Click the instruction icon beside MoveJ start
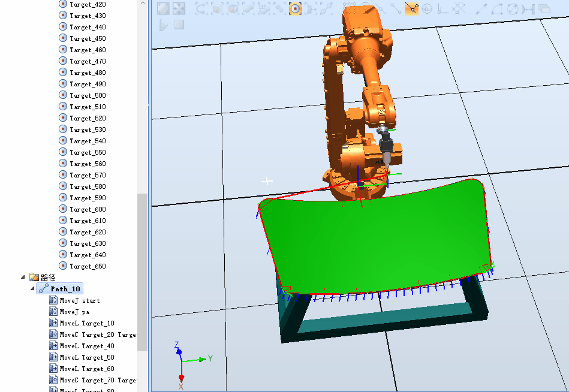This screenshot has width=569, height=392. 53,300
